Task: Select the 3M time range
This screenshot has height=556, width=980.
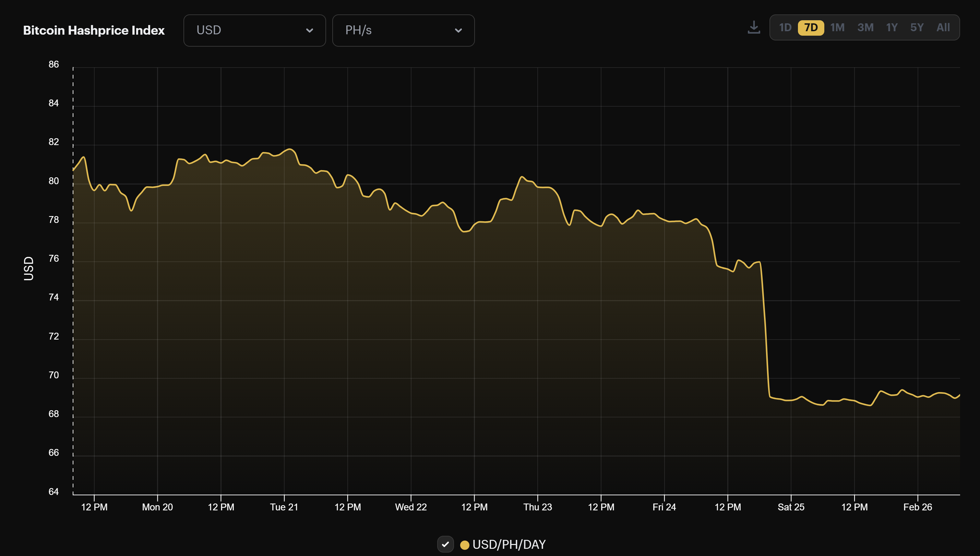Action: tap(865, 27)
